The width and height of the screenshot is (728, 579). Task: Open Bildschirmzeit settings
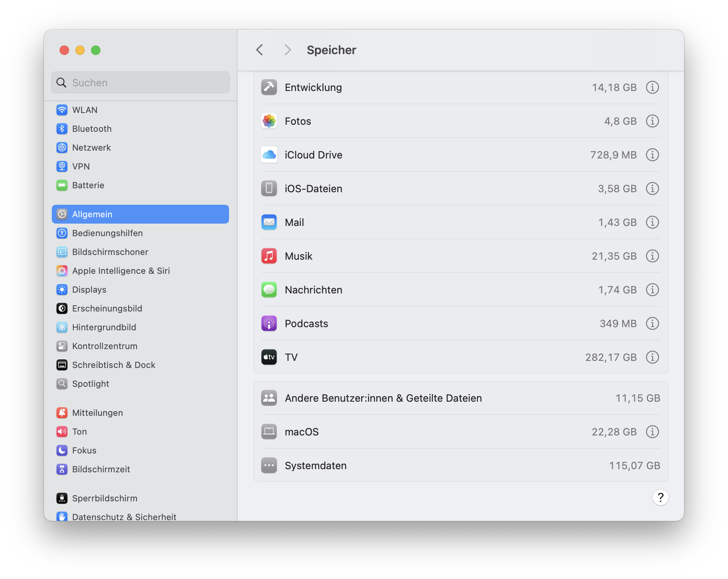[140, 469]
